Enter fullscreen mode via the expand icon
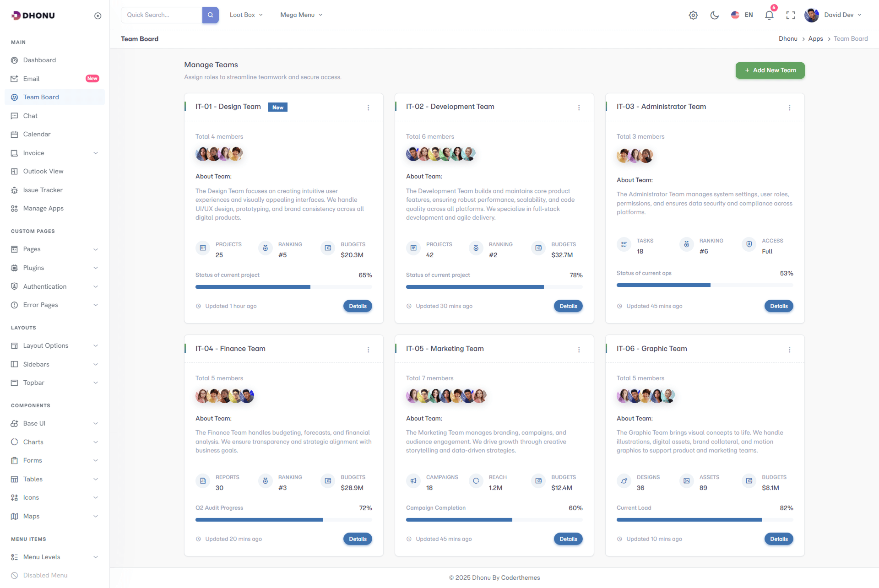 point(790,15)
